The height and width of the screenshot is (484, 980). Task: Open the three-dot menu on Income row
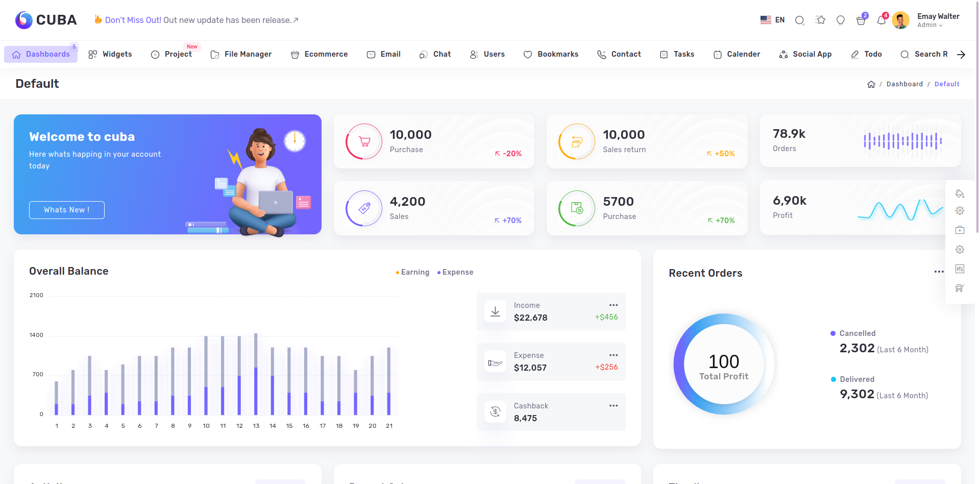613,305
